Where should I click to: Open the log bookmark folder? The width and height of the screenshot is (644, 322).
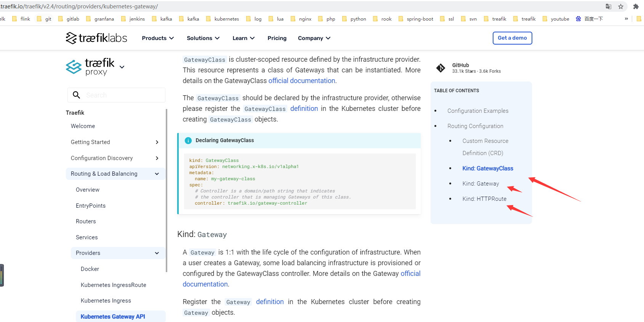[254, 19]
